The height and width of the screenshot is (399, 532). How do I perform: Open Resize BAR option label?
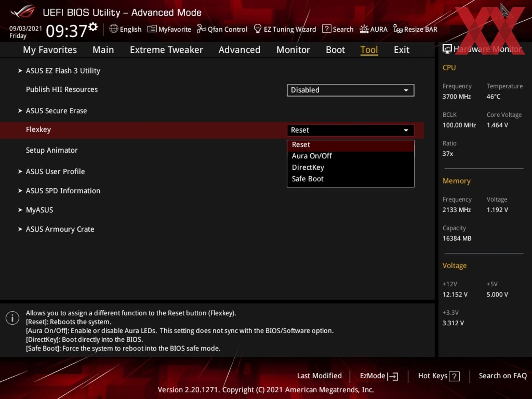[421, 29]
